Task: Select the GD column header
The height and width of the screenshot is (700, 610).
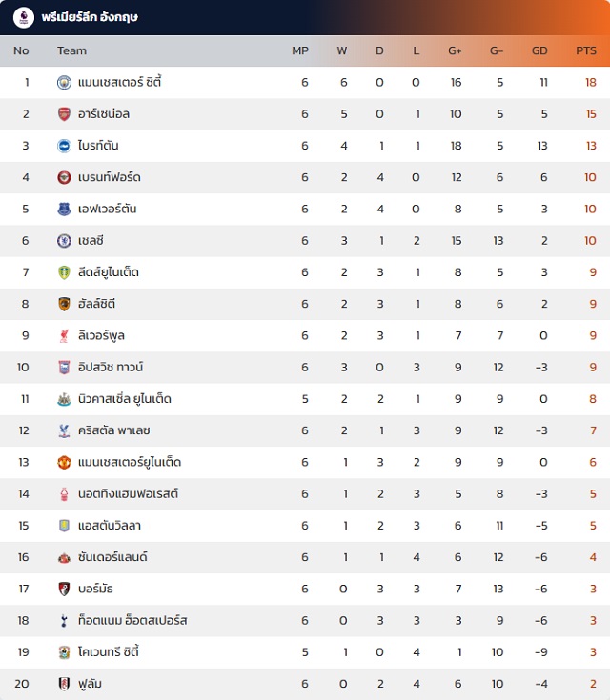Action: (x=539, y=50)
